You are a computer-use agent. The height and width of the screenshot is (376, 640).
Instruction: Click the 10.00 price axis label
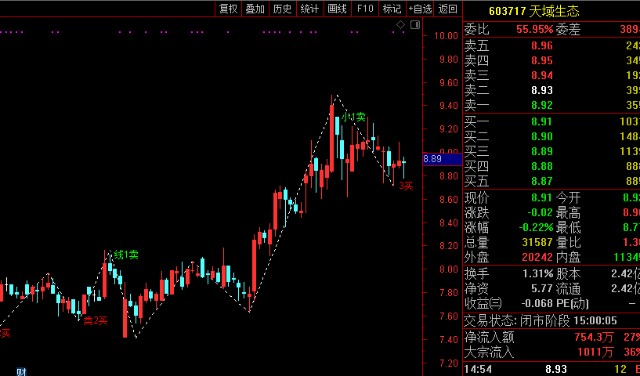pos(446,36)
